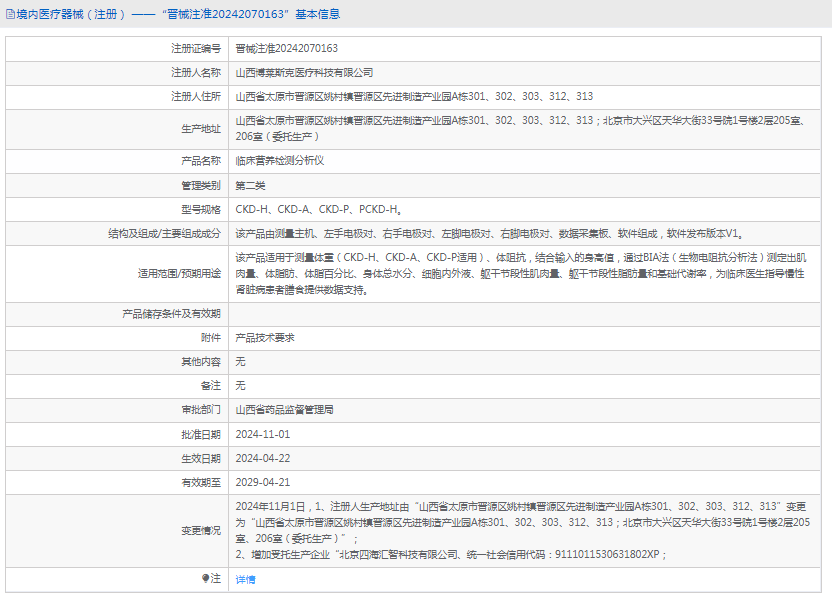
Task: Click the 变更情况 change record text
Action: tap(520, 530)
